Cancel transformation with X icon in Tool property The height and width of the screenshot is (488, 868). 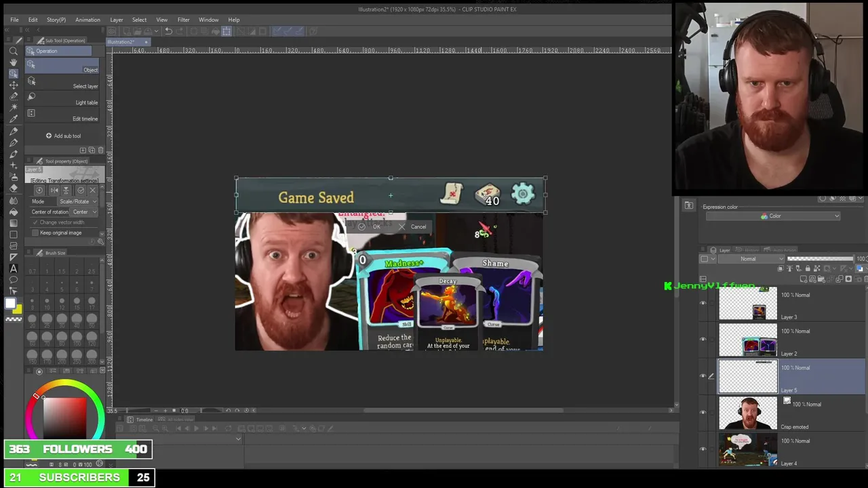(93, 190)
